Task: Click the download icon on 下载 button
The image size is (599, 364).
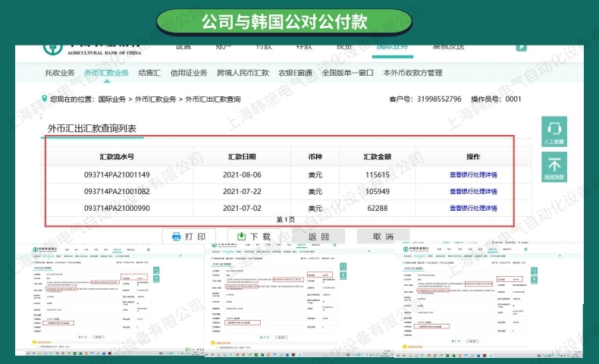Action: (x=241, y=237)
